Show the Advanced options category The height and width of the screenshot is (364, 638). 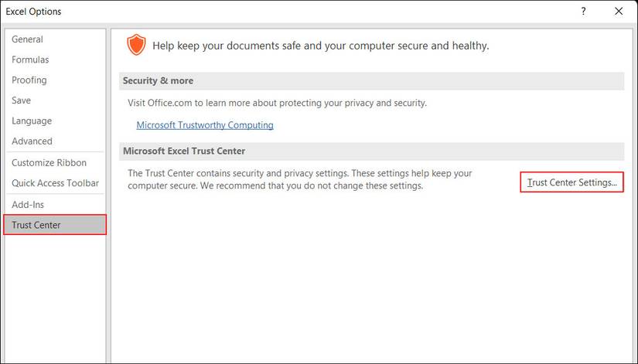32,141
